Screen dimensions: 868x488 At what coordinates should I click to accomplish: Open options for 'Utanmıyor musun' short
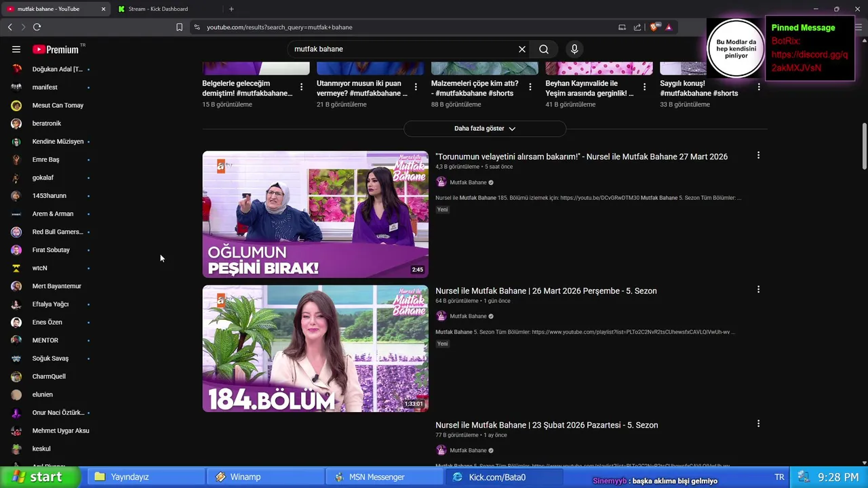click(x=416, y=87)
